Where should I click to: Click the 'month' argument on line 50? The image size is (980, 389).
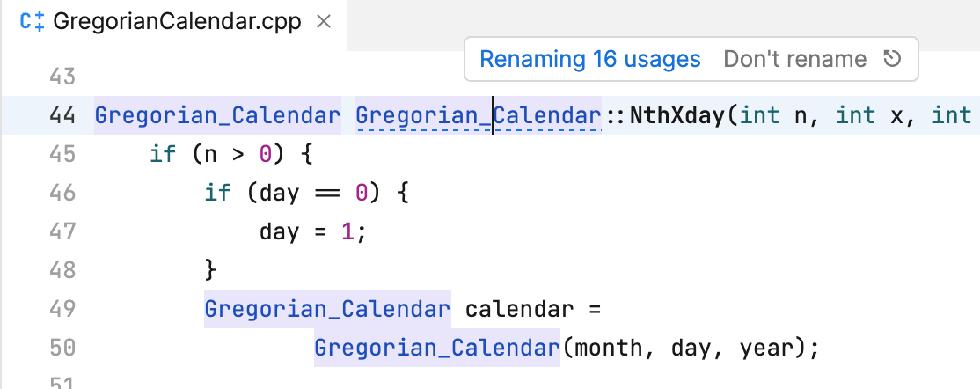click(x=601, y=348)
